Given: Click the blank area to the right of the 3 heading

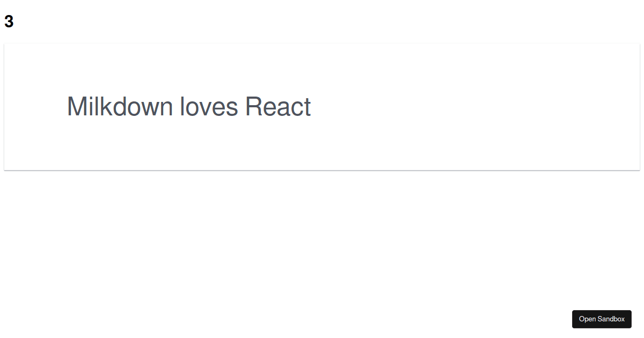Looking at the screenshot, I should [x=322, y=22].
